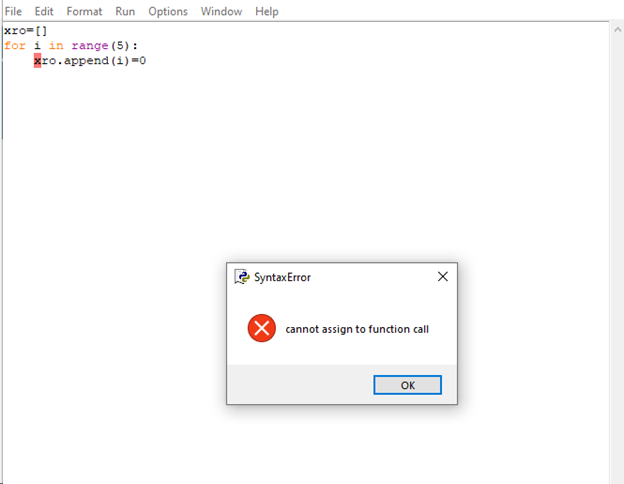The image size is (624, 484).
Task: Close the SyntaxError dialog with X
Action: (443, 277)
